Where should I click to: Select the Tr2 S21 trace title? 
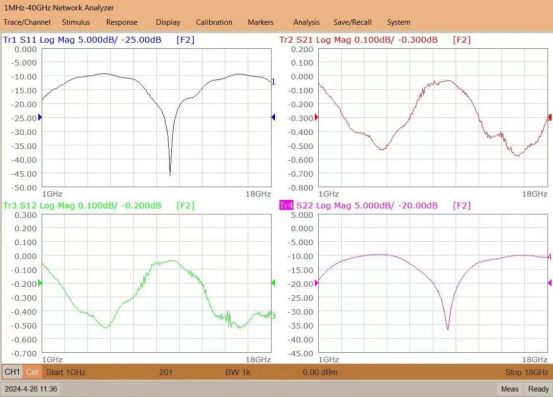coord(359,40)
